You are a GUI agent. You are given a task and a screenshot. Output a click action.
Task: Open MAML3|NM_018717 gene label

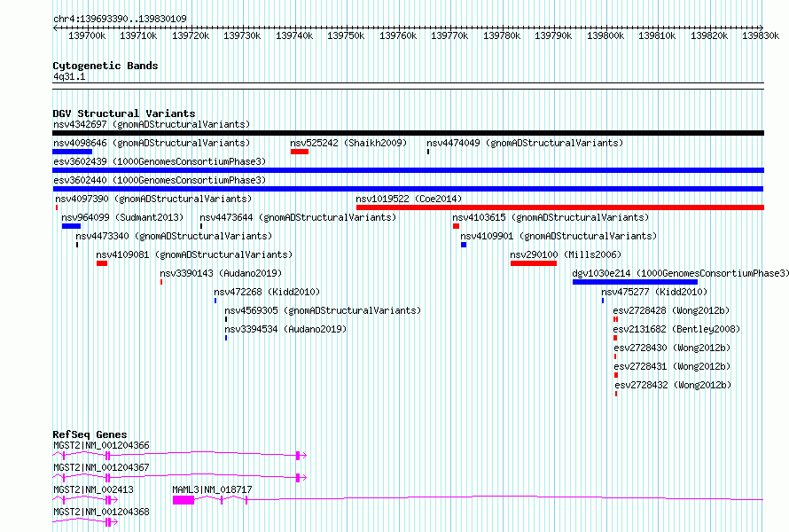tap(212, 489)
